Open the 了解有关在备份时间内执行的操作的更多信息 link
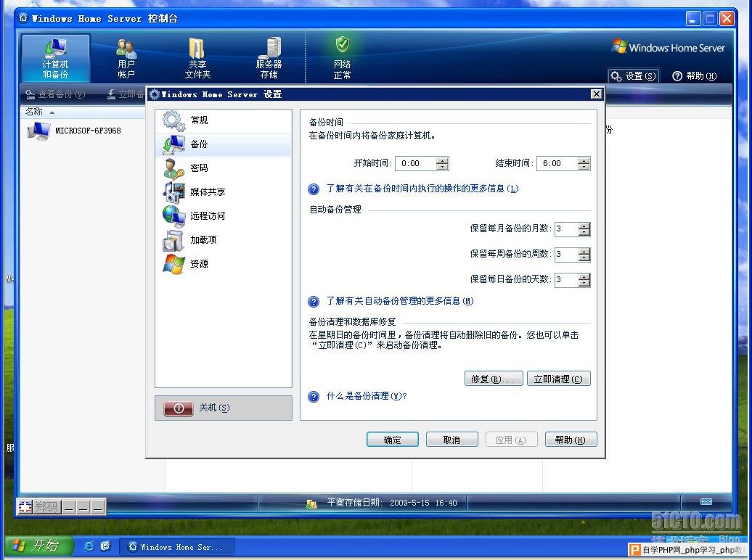Viewport: 752px width, 560px height. tap(422, 189)
